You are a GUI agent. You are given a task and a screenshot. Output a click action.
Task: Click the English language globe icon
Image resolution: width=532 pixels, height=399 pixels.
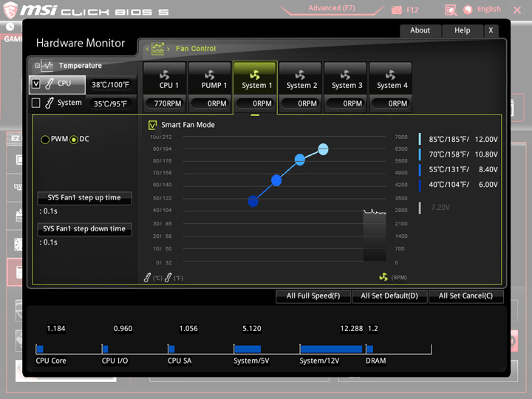(468, 10)
